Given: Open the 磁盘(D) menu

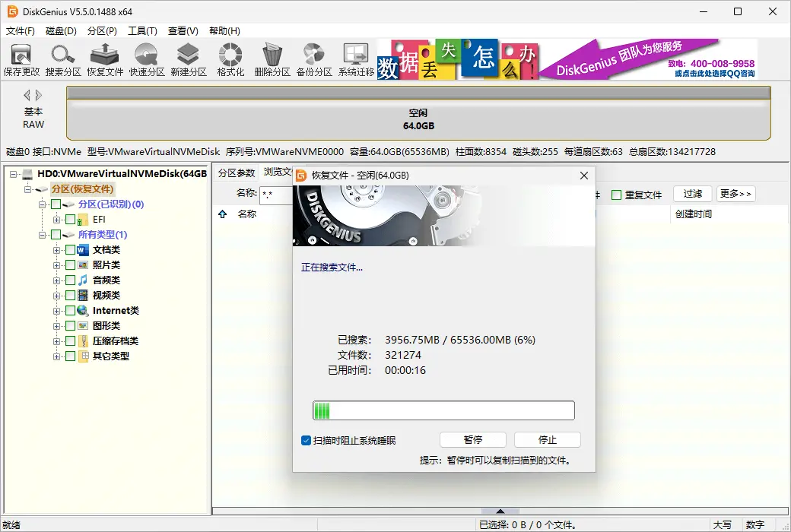Looking at the screenshot, I should [61, 30].
